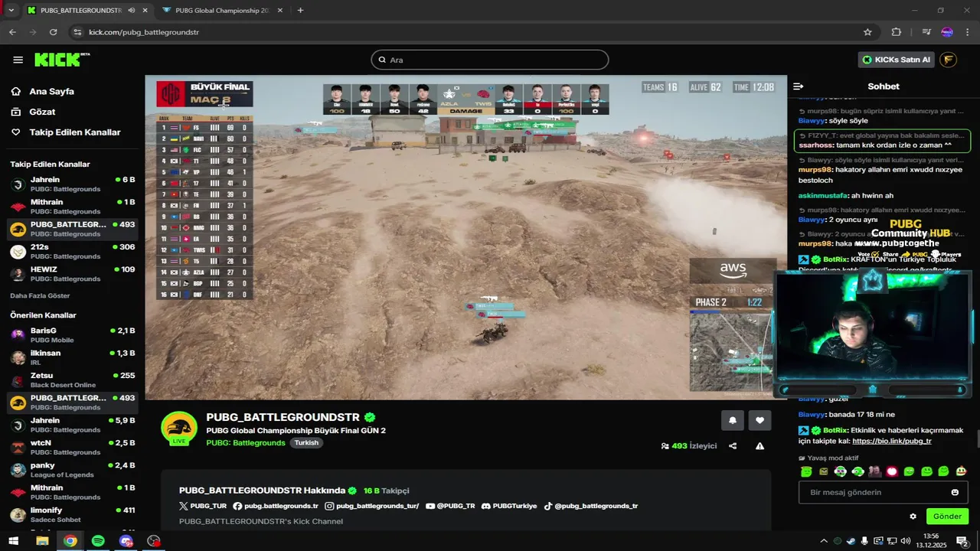Click the browser address bar URL
The height and width of the screenshot is (551, 980).
pyautogui.click(x=144, y=32)
